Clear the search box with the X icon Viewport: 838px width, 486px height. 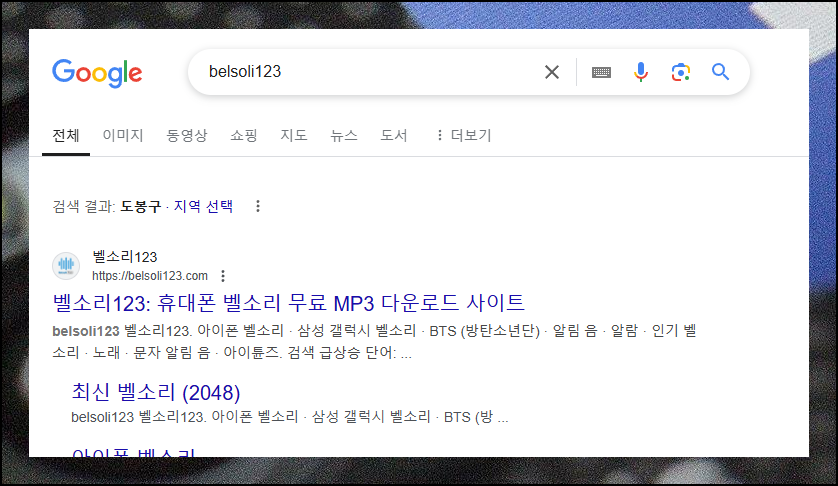pos(552,72)
